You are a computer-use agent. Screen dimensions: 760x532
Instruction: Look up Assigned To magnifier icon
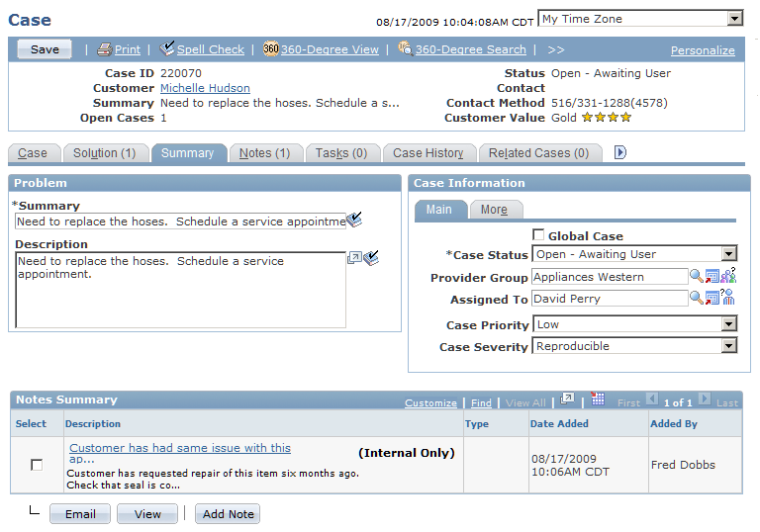[x=696, y=298]
